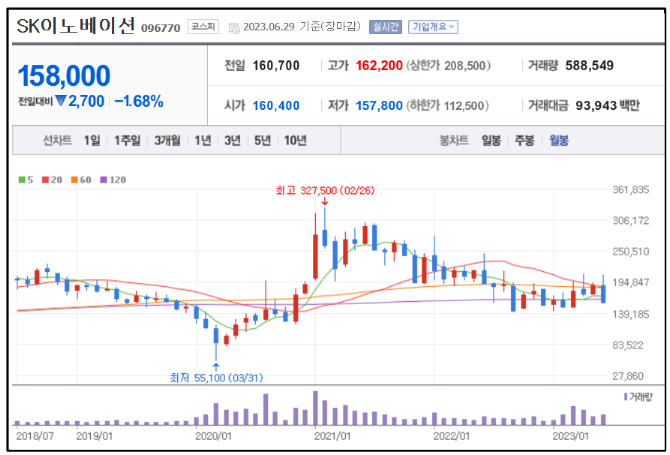The image size is (670, 455).
Task: Click the 2023/01 date axis label
Action: pyautogui.click(x=570, y=436)
